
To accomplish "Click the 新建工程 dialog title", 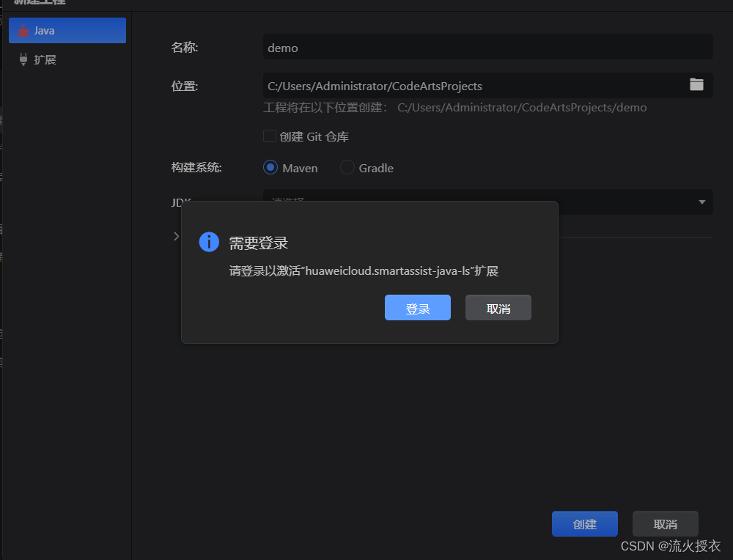I will 37,4.
